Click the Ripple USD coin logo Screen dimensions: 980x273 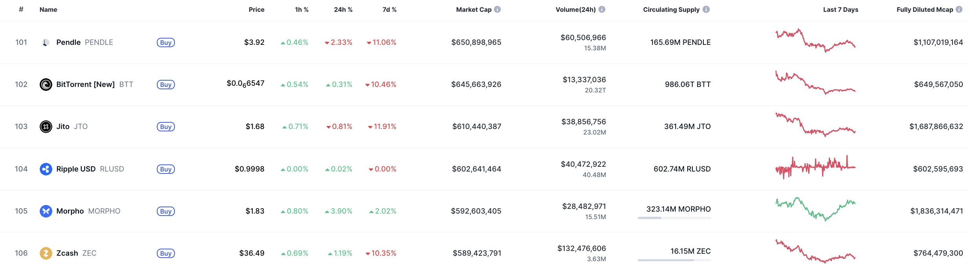tap(46, 169)
